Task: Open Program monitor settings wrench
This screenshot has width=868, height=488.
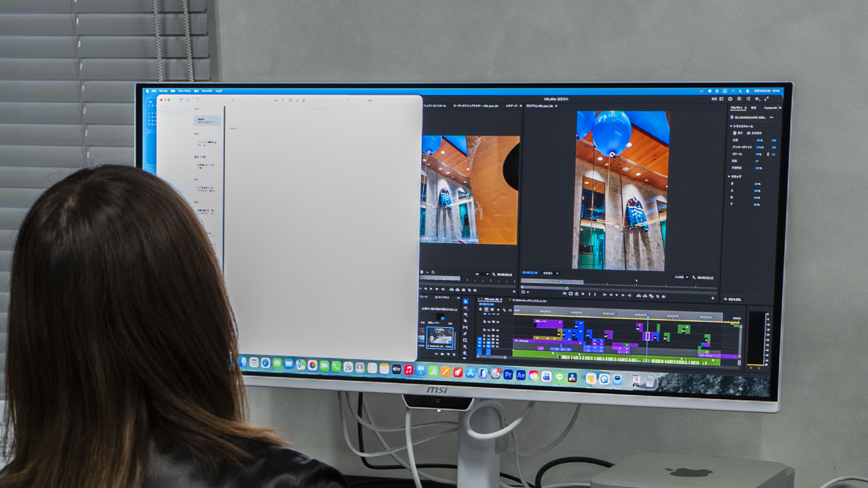Action: [x=694, y=277]
